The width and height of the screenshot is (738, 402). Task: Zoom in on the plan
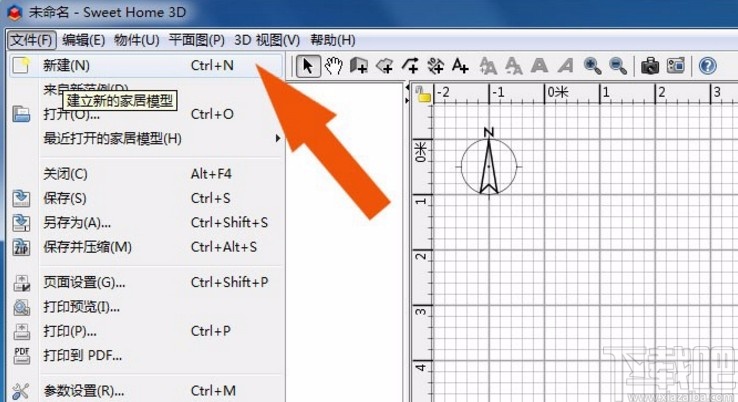592,66
